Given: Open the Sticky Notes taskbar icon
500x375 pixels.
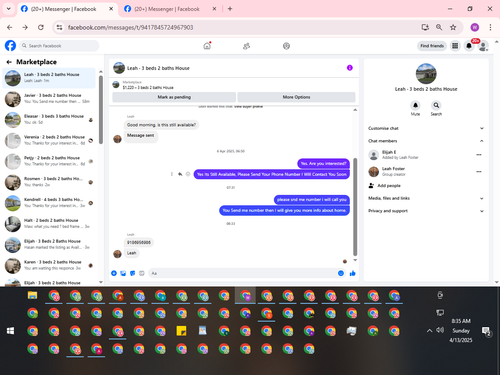Looking at the screenshot, I should 181,331.
